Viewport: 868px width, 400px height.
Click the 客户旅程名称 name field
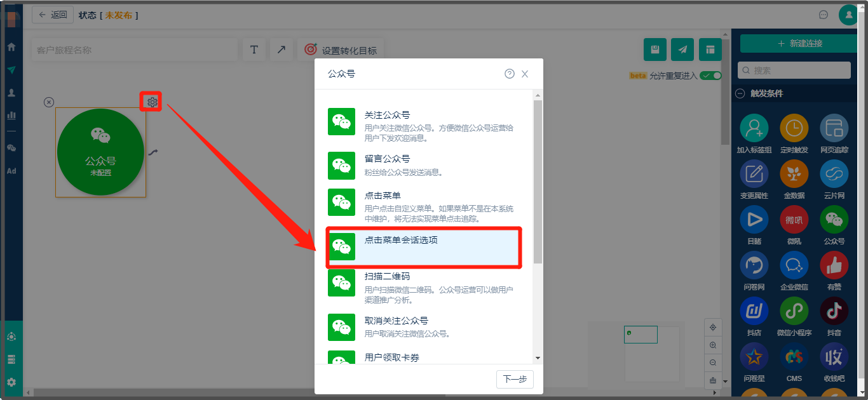click(134, 50)
